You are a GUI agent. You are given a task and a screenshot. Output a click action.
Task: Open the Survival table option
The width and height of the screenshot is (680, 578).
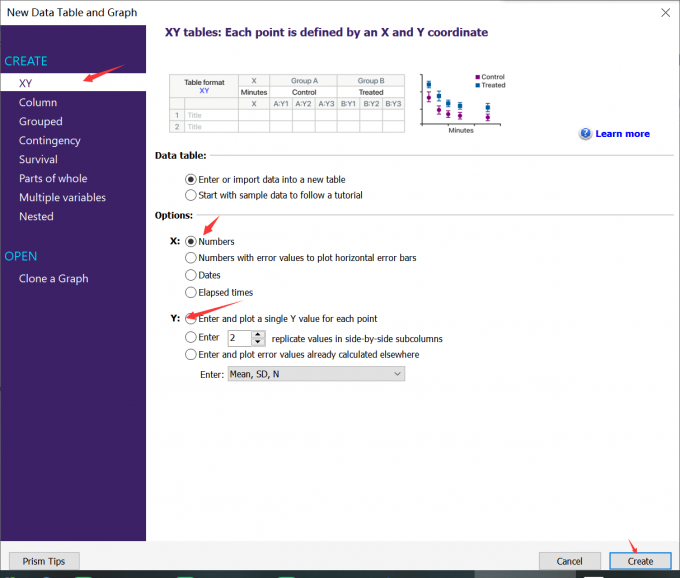[x=38, y=160]
